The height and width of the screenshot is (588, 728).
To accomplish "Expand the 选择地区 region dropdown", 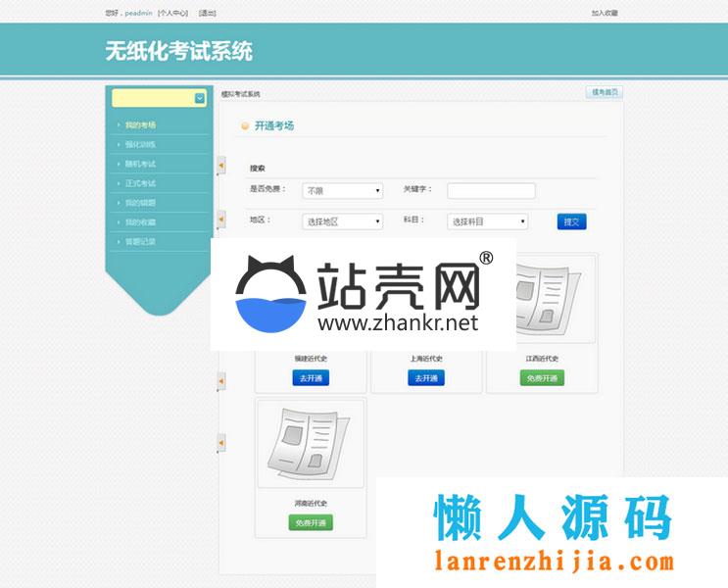I will [342, 222].
